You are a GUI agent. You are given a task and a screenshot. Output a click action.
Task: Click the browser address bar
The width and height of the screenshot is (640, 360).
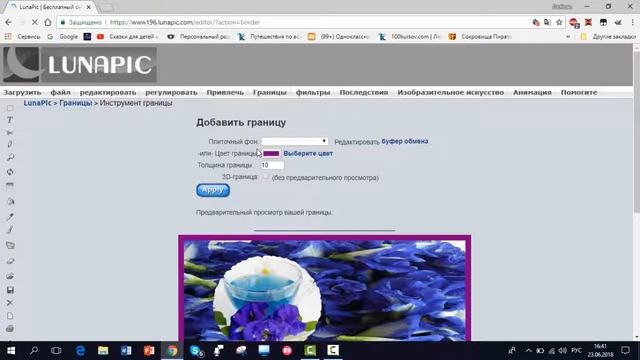[294, 22]
